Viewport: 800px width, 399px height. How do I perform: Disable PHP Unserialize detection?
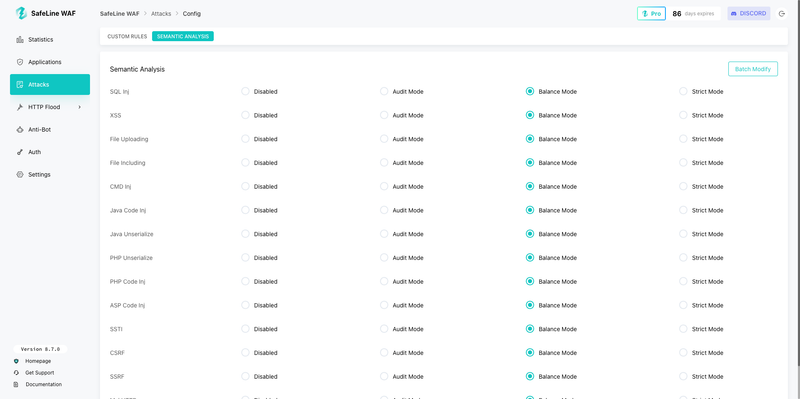(245, 258)
